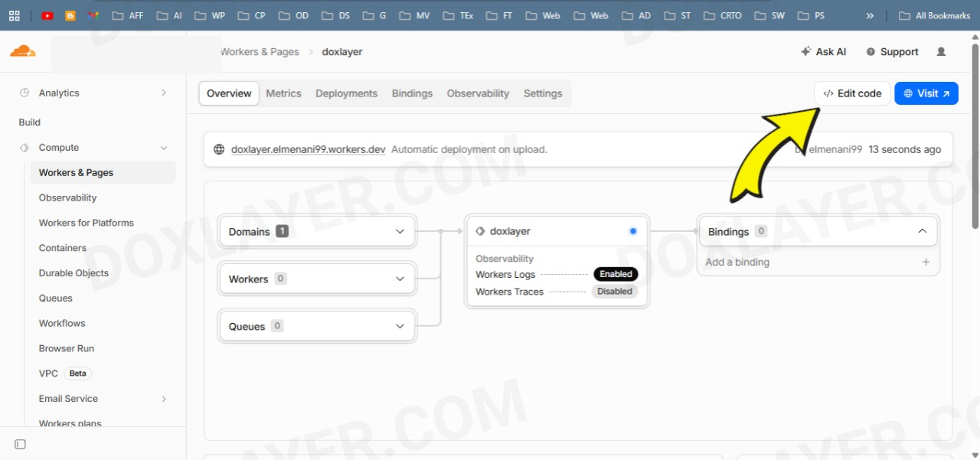Click the Workers Logs Enabled badge
The height and width of the screenshot is (460, 980).
pyautogui.click(x=616, y=274)
